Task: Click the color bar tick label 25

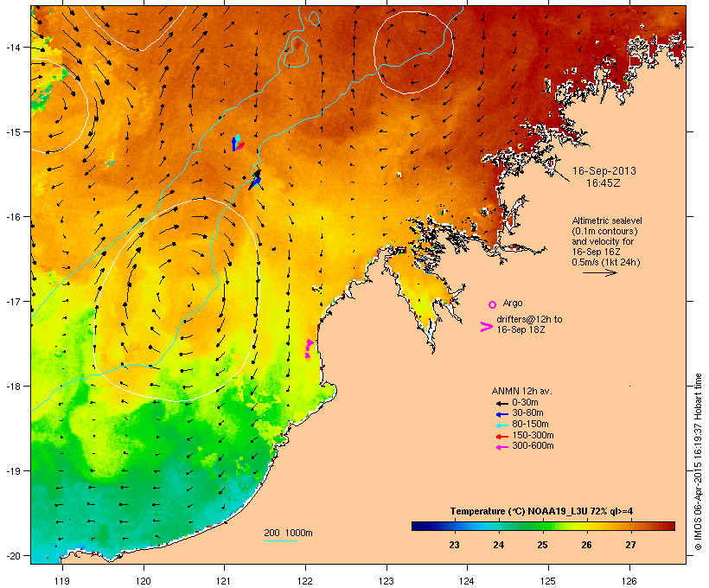Action: 542,545
